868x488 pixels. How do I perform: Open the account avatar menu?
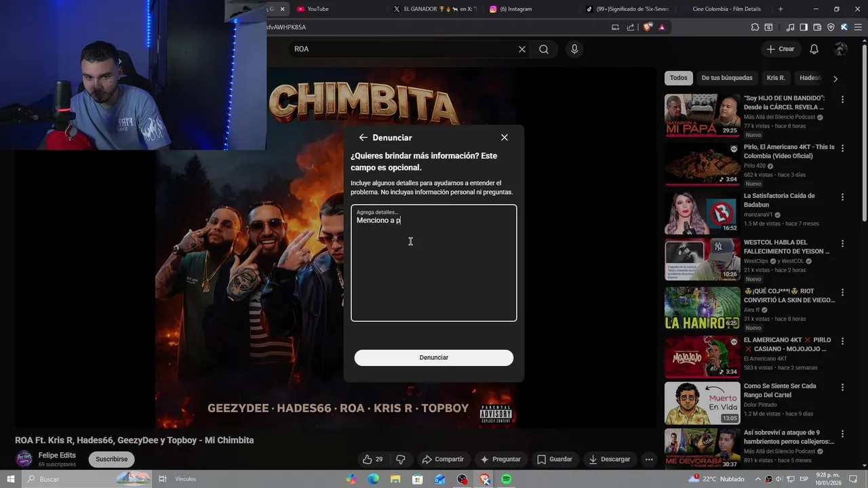pyautogui.click(x=841, y=49)
